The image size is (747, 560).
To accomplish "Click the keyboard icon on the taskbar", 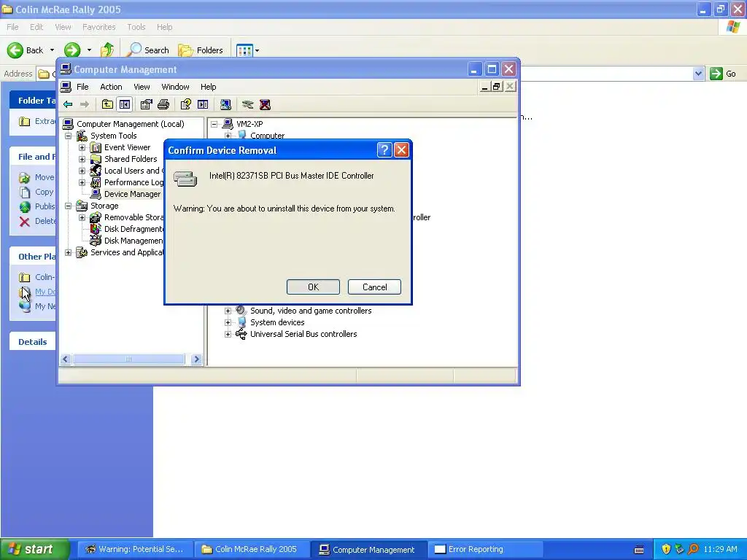I will 639,550.
